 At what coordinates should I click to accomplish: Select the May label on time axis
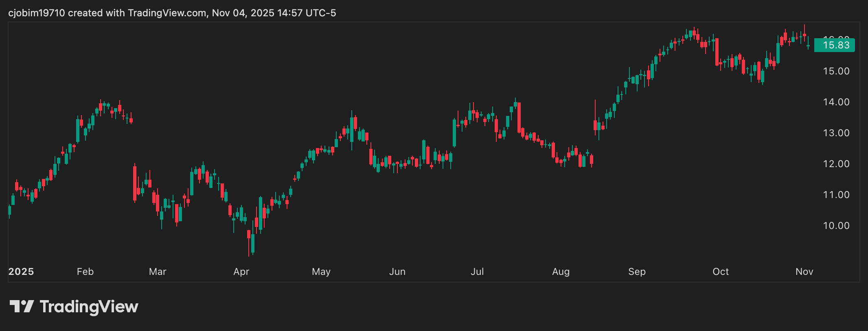click(321, 272)
